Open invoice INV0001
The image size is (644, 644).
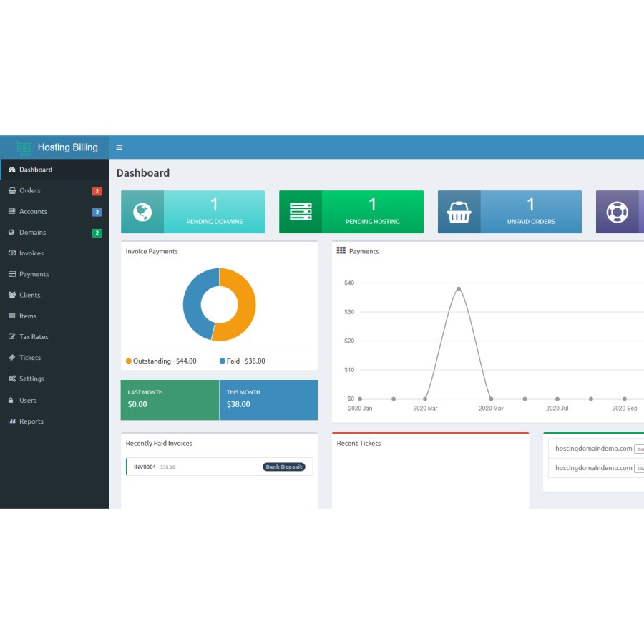(143, 466)
